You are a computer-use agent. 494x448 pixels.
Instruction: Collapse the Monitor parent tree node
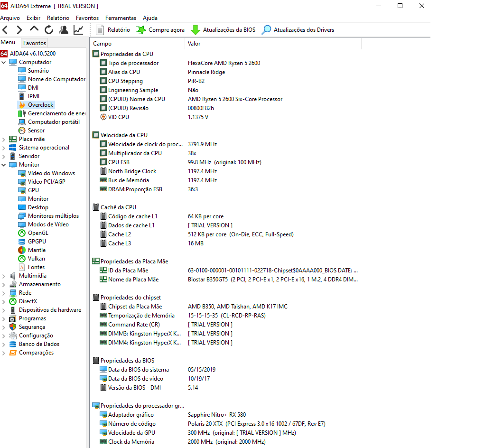coord(4,165)
